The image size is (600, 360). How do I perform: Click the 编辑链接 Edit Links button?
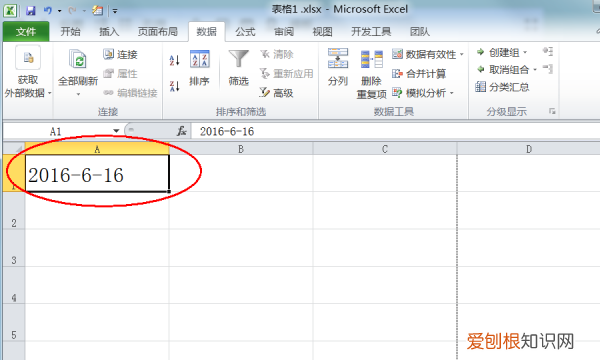coord(130,93)
